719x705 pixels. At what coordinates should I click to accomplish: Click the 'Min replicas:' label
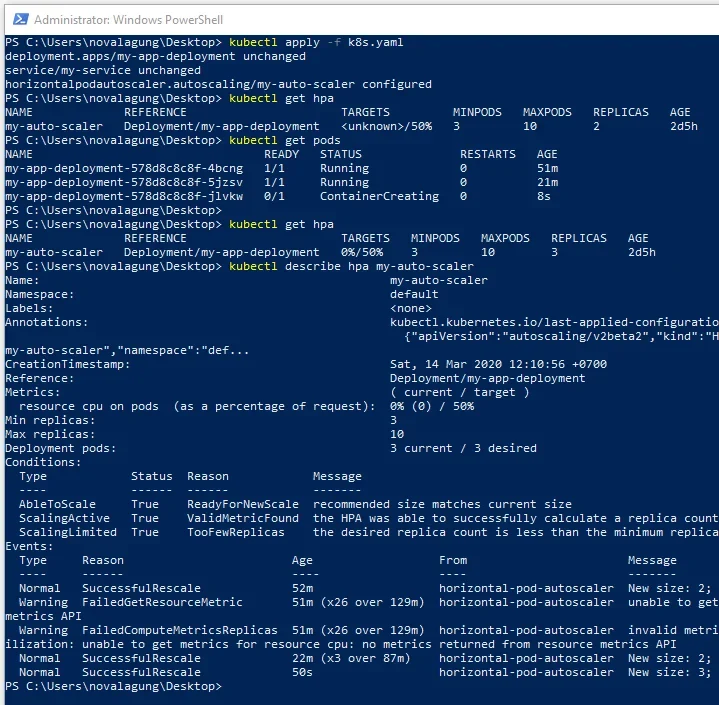(x=50, y=421)
